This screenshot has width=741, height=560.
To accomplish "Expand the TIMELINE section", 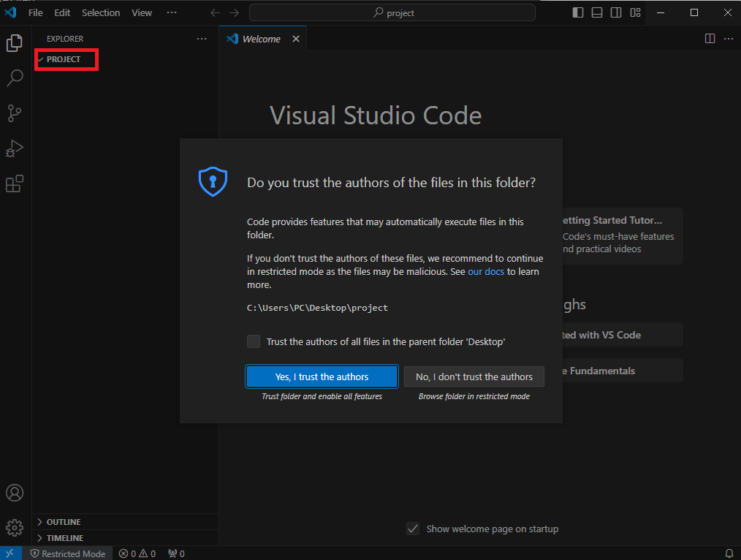I will [125, 538].
